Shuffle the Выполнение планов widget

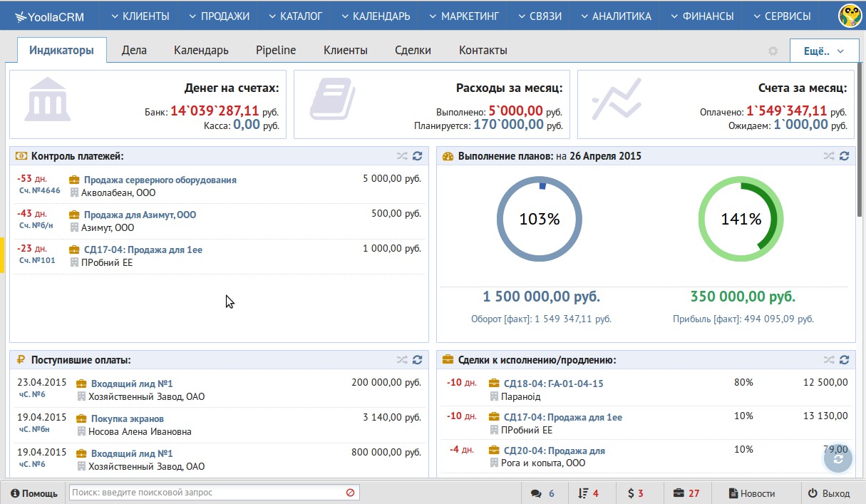[829, 156]
